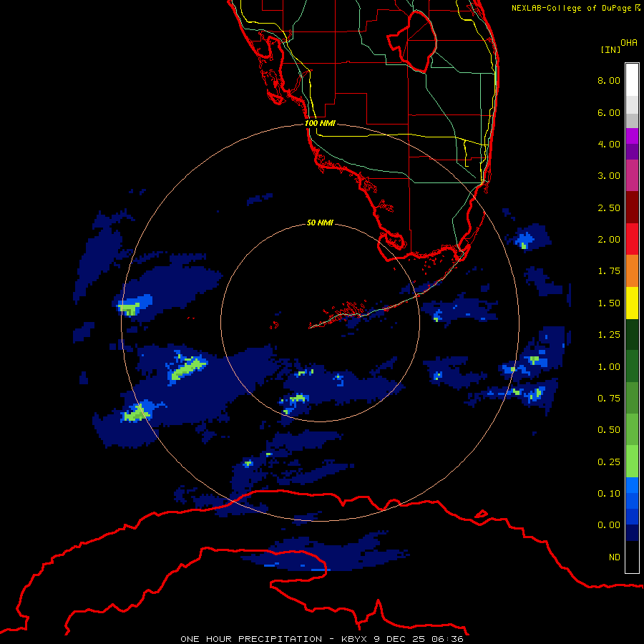This screenshot has width=644, height=644.
Task: Pick the bright red swatch in the color scale
Action: coord(632,239)
